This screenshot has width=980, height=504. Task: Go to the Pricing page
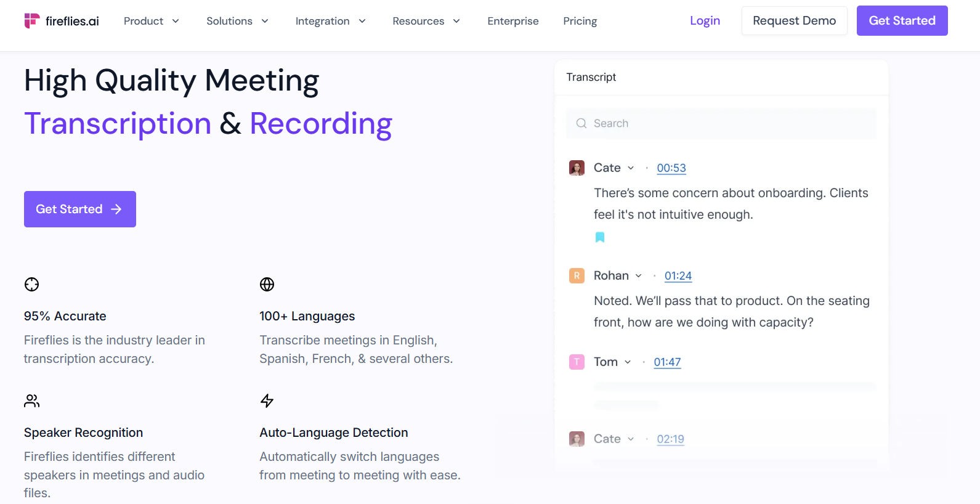click(580, 21)
